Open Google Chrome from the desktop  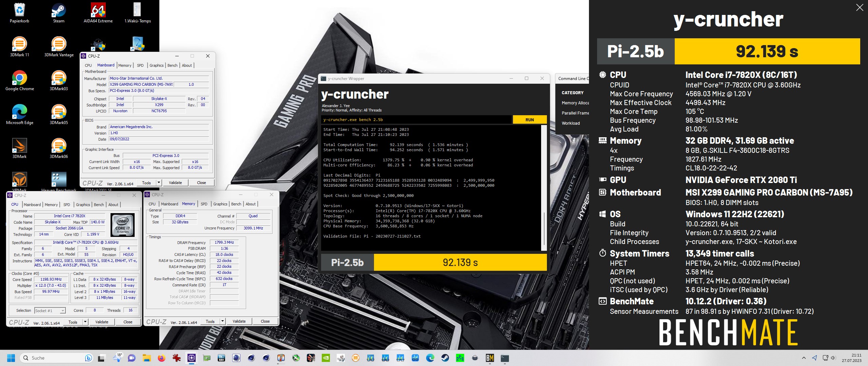19,81
